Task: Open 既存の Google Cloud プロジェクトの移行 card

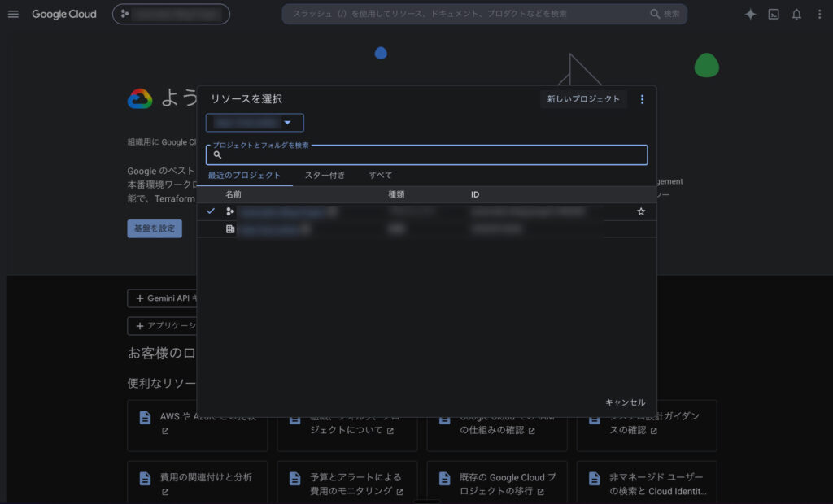Action: point(497,484)
